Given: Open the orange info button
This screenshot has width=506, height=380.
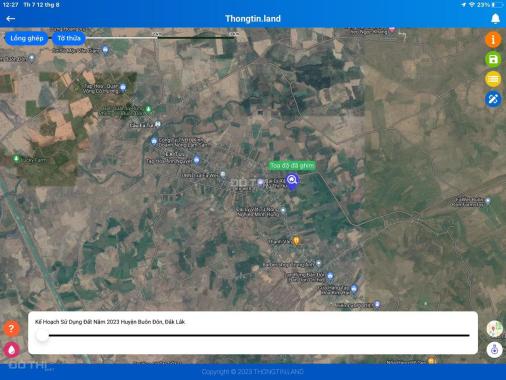Looking at the screenshot, I should pyautogui.click(x=493, y=40).
